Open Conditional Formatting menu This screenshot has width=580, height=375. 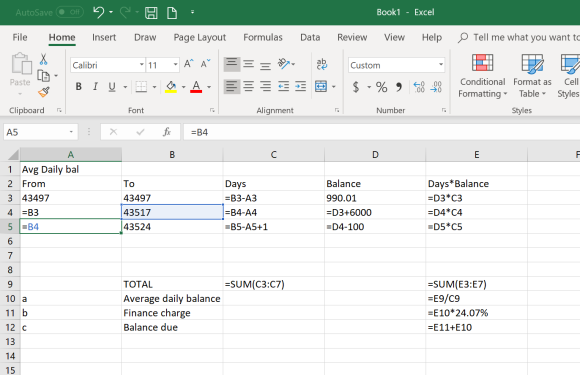(x=482, y=76)
